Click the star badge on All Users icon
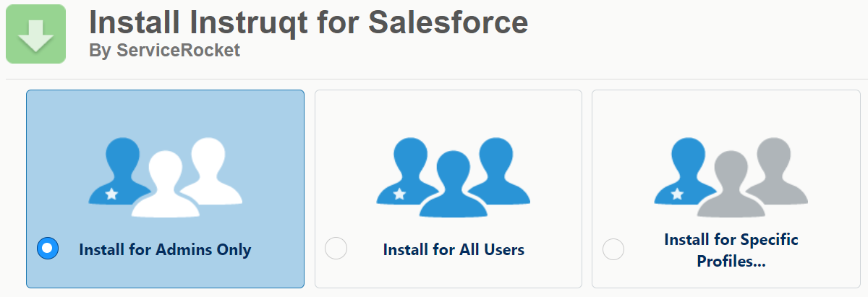Screen dimensions: 868x297 (399, 194)
